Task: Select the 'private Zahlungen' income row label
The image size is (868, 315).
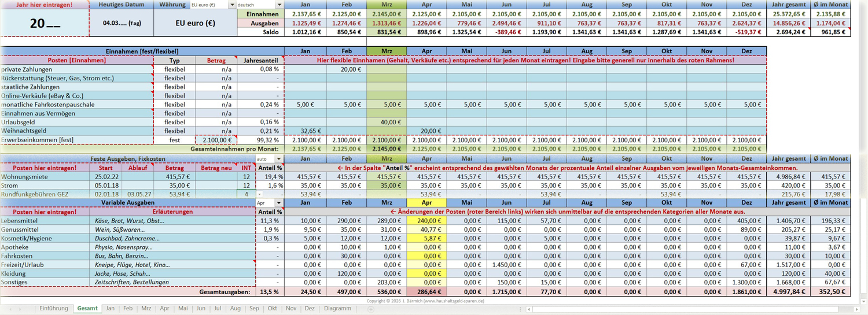Action: pos(76,69)
